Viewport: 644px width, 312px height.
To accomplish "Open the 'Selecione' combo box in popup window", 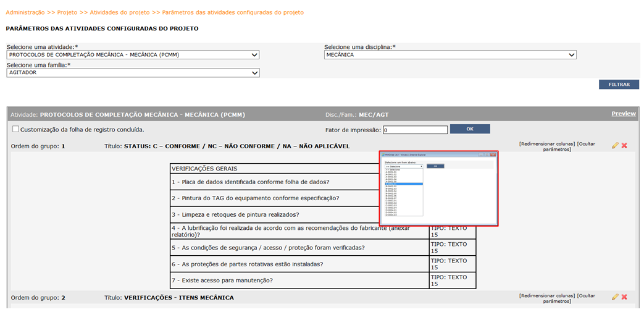I will pos(404,166).
